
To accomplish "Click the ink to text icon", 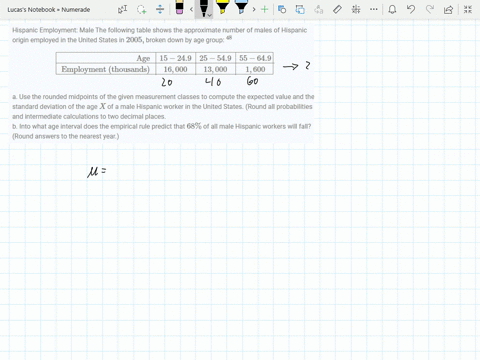I will pos(319,9).
